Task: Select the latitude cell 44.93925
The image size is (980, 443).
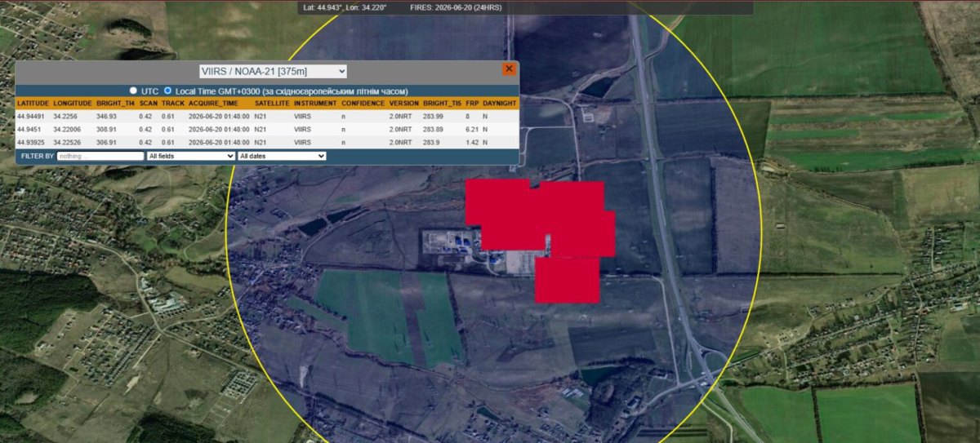Action: 33,142
